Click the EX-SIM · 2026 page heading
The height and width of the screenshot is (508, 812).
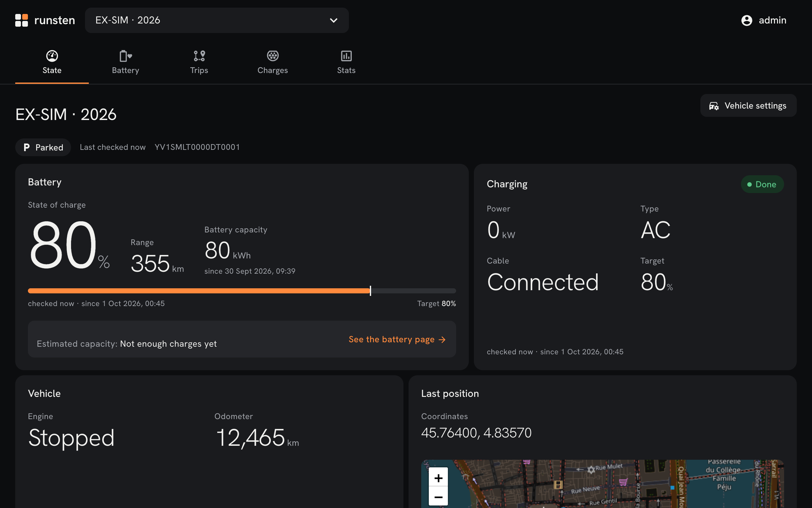coord(66,114)
